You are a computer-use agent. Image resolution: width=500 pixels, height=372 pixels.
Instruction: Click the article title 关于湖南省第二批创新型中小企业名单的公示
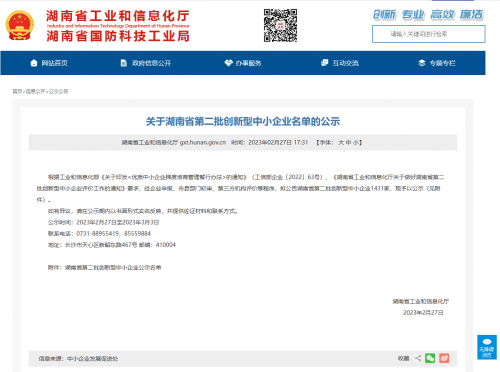point(243,121)
